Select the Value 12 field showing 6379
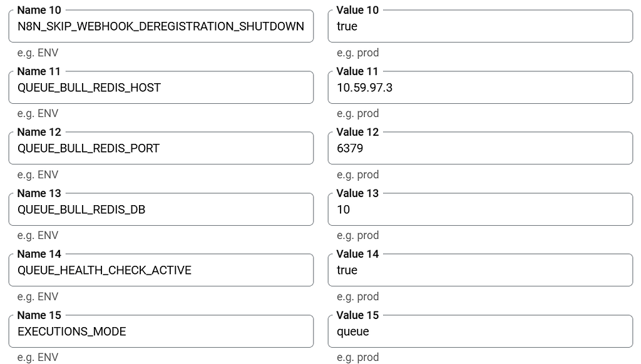The image size is (641, 364). [x=479, y=148]
